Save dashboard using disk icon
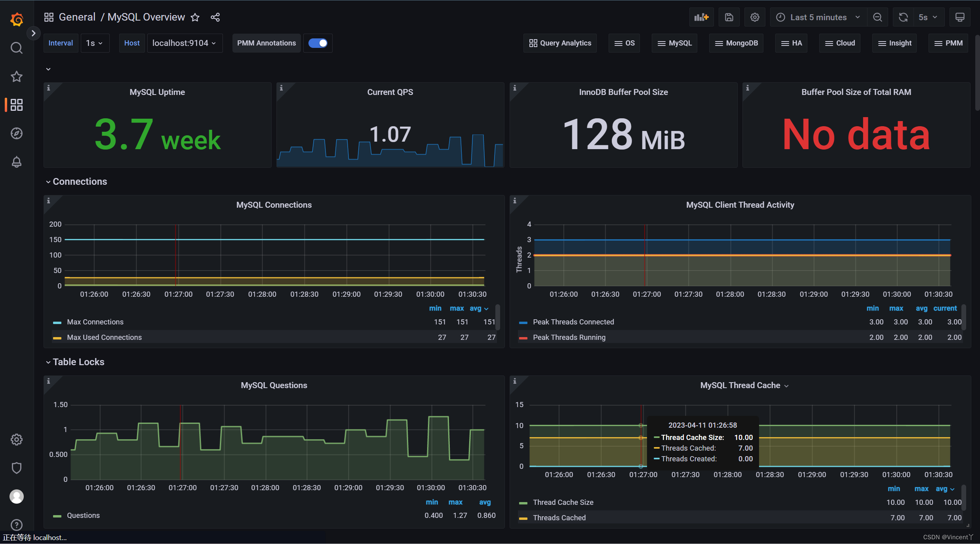This screenshot has height=544, width=980. point(729,17)
